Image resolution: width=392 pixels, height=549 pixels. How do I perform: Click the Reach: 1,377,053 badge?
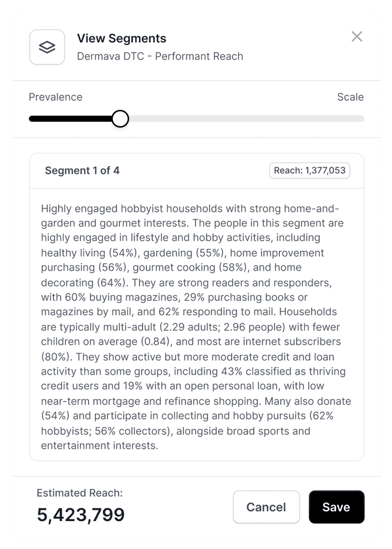(x=310, y=170)
